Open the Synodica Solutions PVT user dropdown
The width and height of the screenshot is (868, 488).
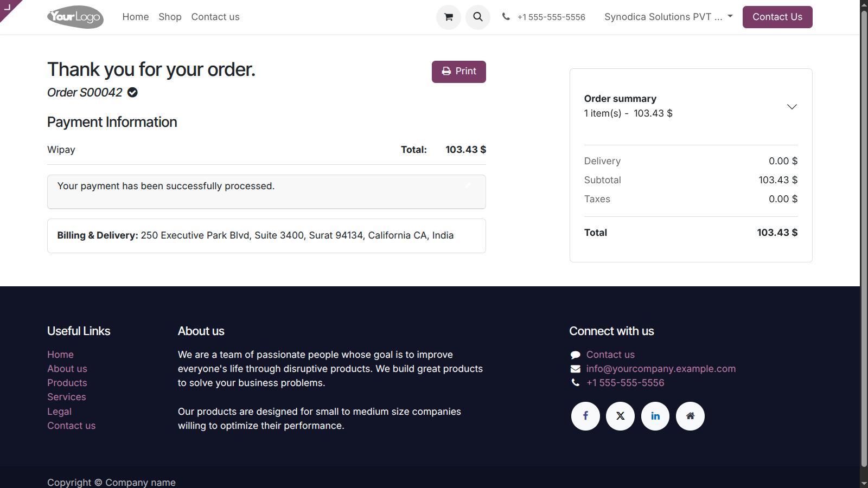coord(668,17)
